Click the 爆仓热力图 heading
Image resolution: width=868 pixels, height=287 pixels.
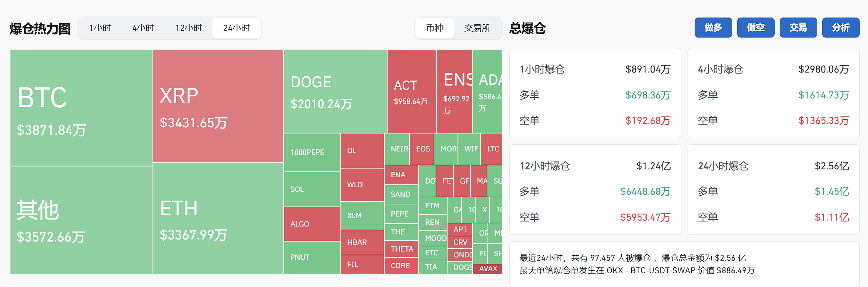pos(40,28)
